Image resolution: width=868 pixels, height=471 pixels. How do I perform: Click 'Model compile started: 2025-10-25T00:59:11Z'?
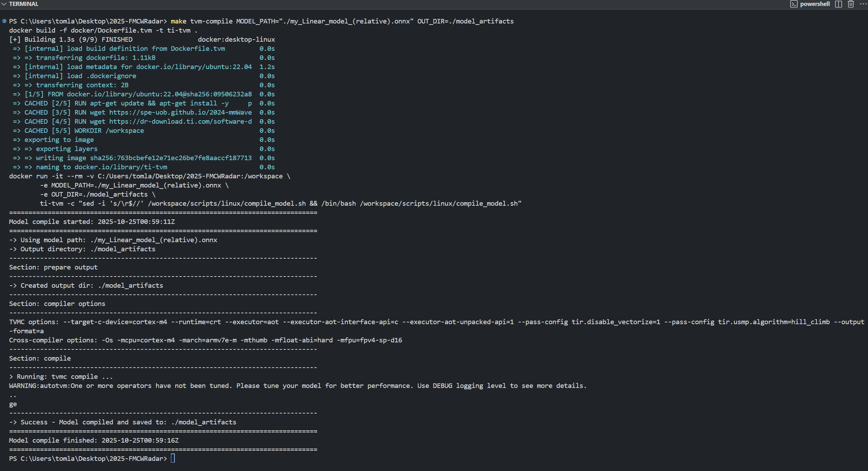(x=92, y=221)
